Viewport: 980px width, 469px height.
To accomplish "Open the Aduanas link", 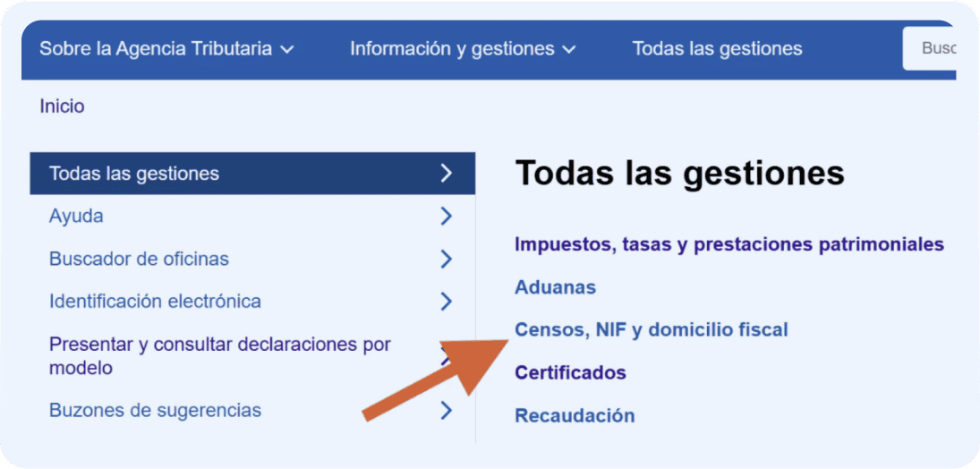I will coord(555,287).
